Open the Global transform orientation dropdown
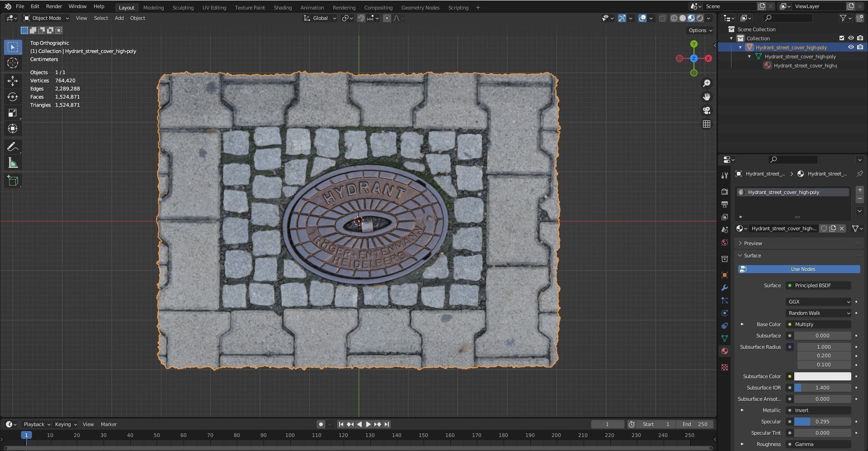868x451 pixels. pos(320,18)
